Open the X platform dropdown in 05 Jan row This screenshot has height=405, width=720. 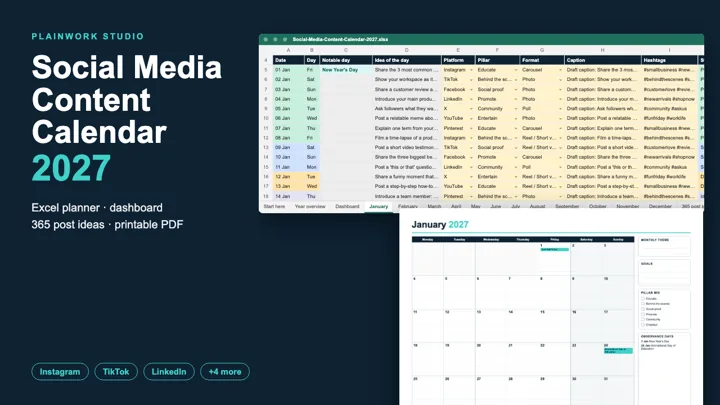click(x=471, y=109)
